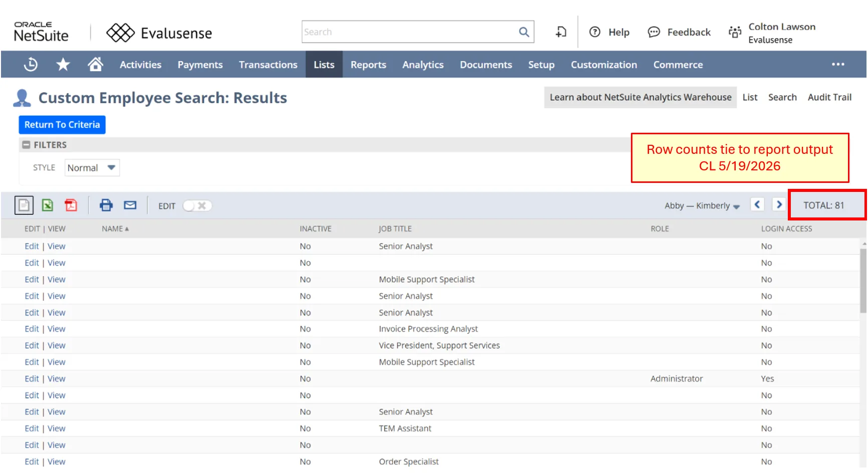This screenshot has height=475, width=868.
Task: Click the INACTIVE column header
Action: [x=316, y=229]
